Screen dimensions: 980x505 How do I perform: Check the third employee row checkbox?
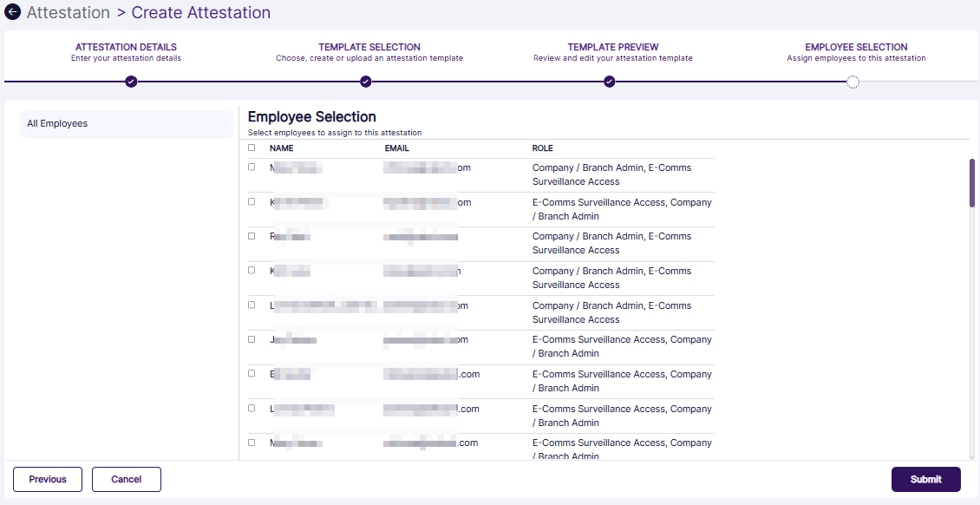251,235
